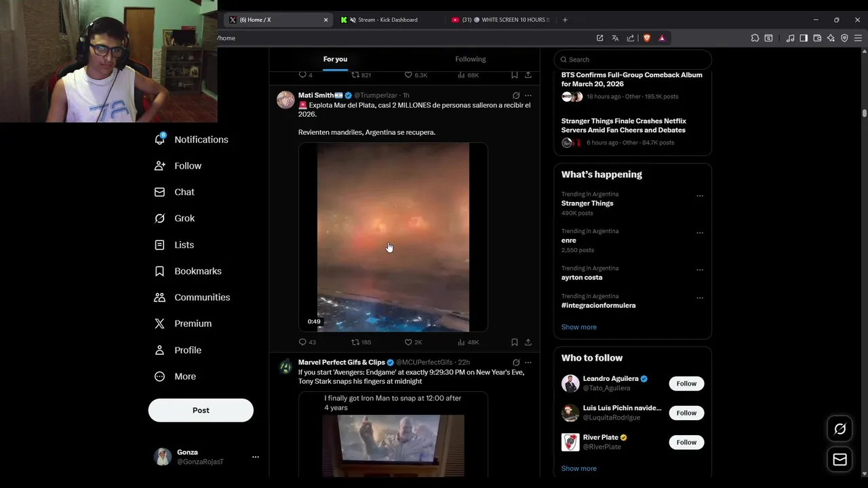Open the browser extensions puzzle icon
The height and width of the screenshot is (488, 868).
(x=755, y=38)
